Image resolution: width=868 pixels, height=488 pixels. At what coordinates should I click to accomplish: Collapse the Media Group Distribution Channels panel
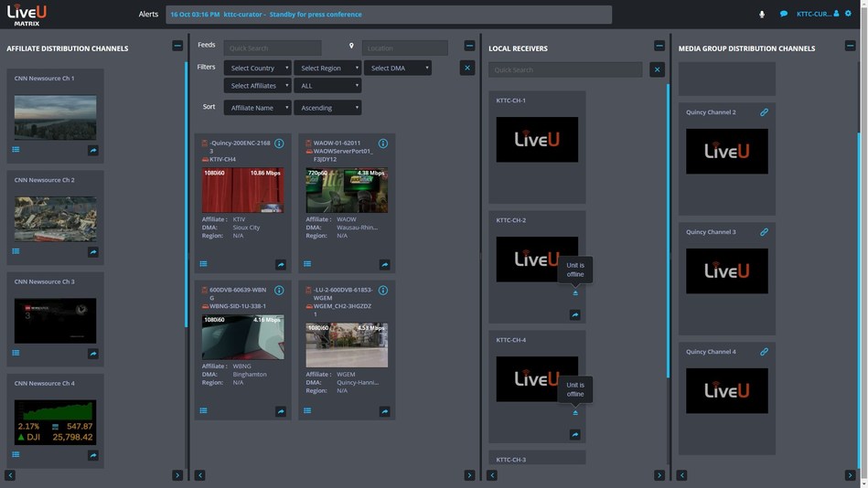pos(851,46)
